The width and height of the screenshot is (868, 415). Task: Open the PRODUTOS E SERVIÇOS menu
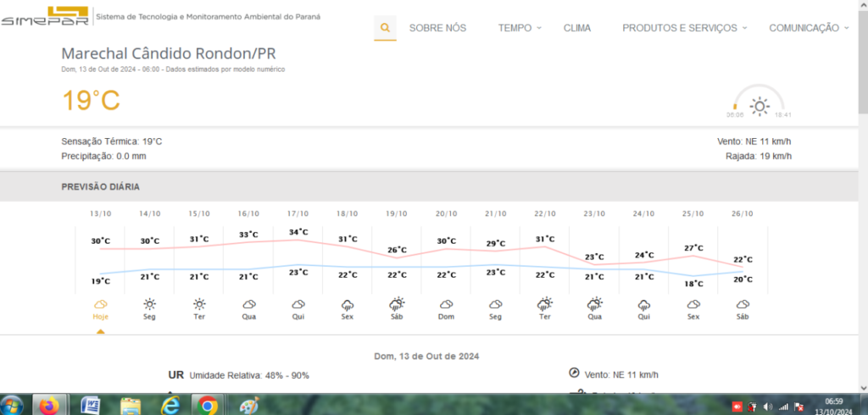(x=680, y=28)
